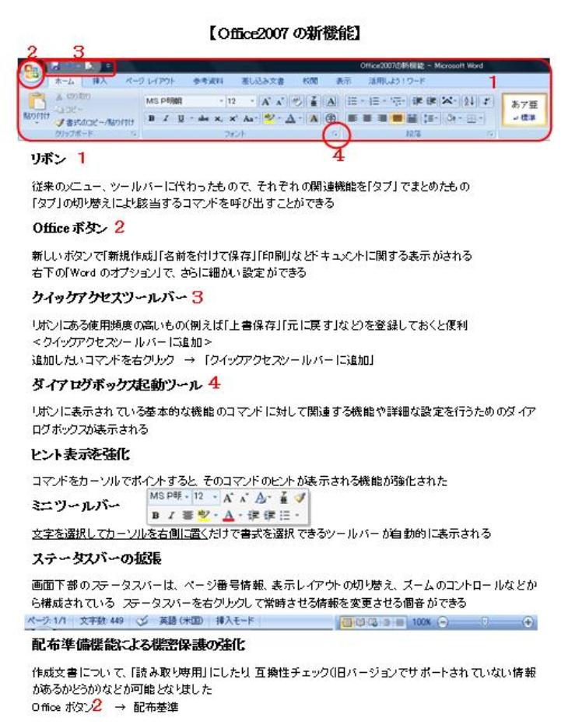This screenshot has width=568, height=728.
Task: Select the あア亜 標準 style thumbnail
Action: coord(524,110)
